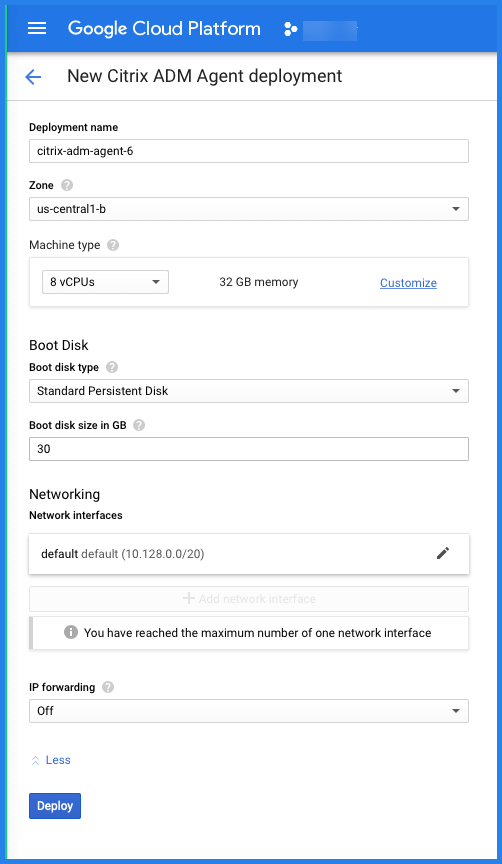Click the 'Boot Disk' section heading
The width and height of the screenshot is (502, 864).
tap(59, 345)
